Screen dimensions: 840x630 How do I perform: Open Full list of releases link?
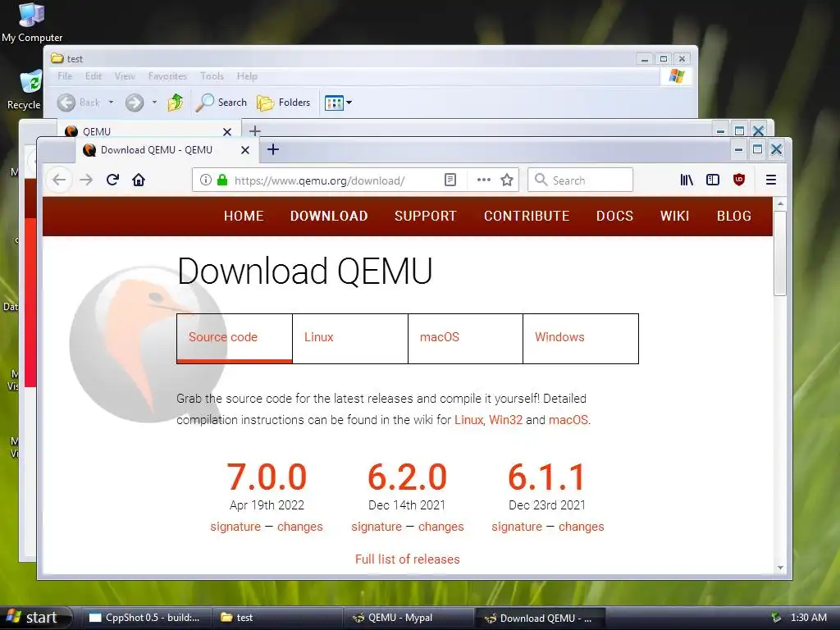coord(407,559)
